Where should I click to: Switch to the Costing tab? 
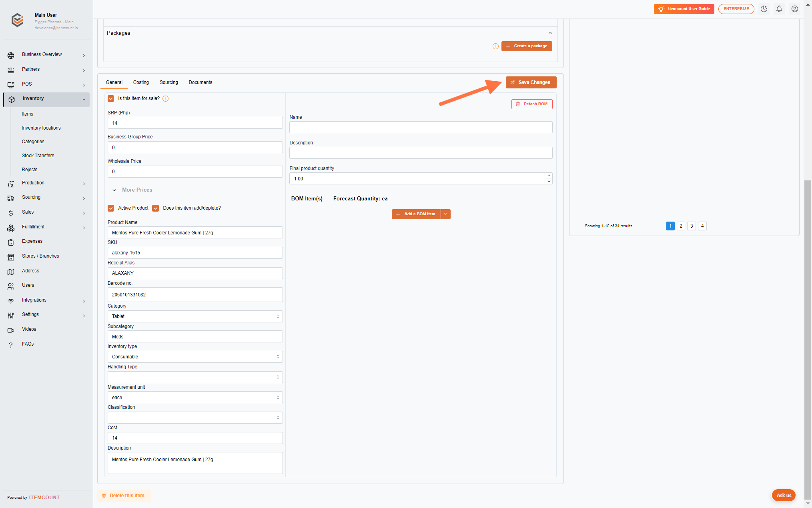pyautogui.click(x=141, y=82)
